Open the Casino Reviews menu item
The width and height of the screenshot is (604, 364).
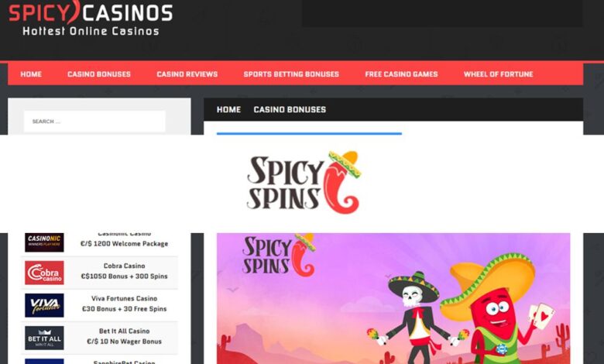pyautogui.click(x=187, y=74)
